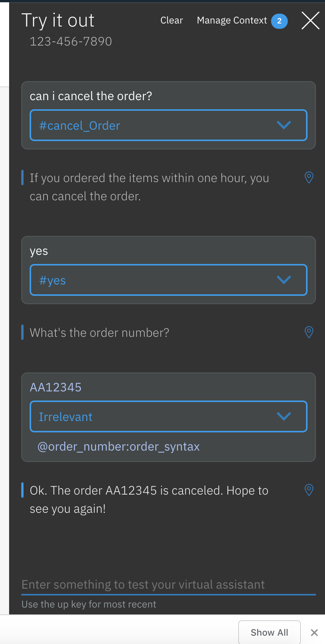The height and width of the screenshot is (644, 325).
Task: Dismiss the bottom Show All bar
Action: 314,632
